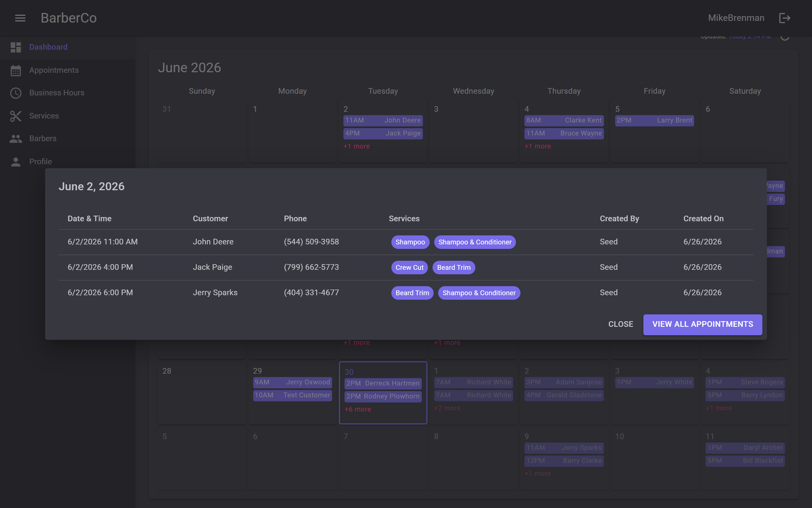Select Jerry Sparks customer cell
This screenshot has height=508, width=812.
(215, 293)
